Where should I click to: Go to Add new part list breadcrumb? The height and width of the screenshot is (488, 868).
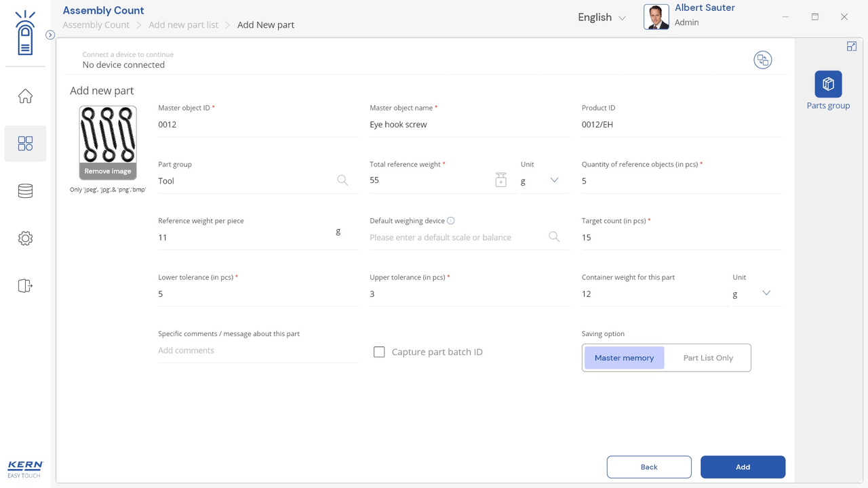(x=183, y=25)
